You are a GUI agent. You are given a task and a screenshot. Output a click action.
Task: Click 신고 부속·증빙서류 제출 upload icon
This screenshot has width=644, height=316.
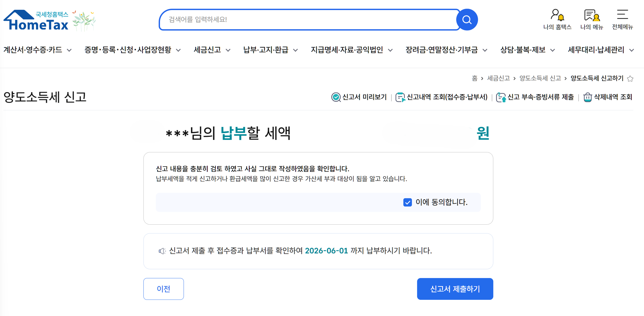501,97
